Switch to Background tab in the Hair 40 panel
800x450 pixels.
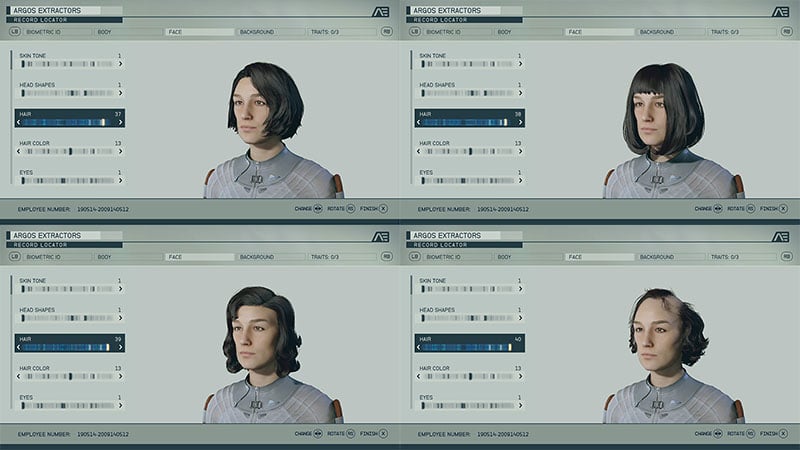(657, 257)
